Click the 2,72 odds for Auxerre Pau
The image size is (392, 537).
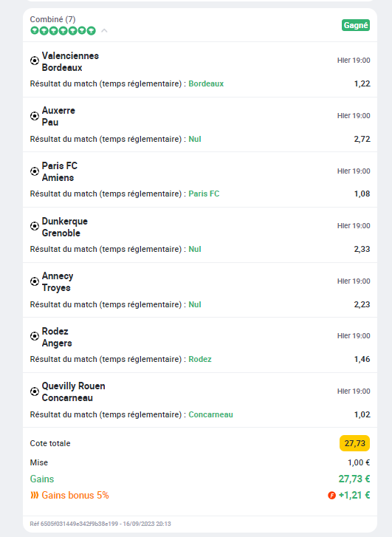click(362, 139)
